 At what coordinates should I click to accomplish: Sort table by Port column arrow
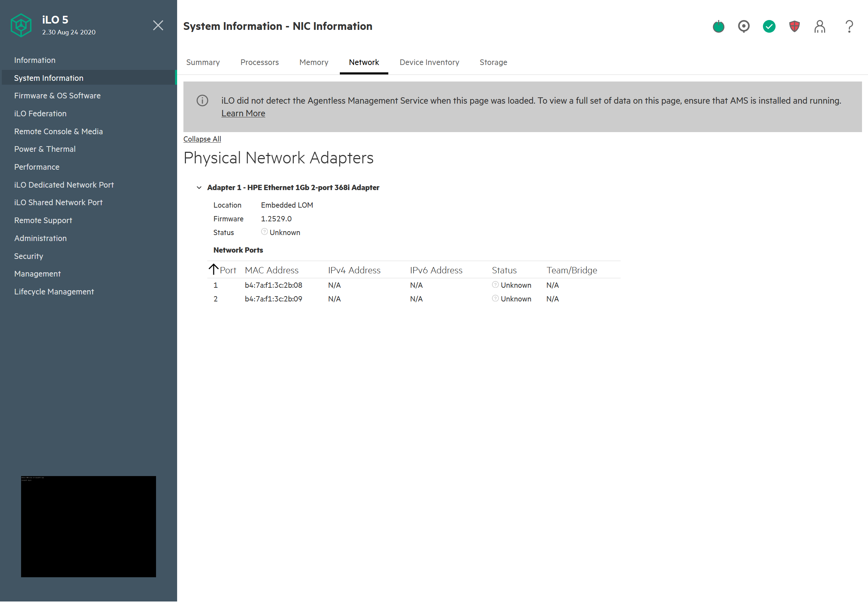[x=214, y=269]
